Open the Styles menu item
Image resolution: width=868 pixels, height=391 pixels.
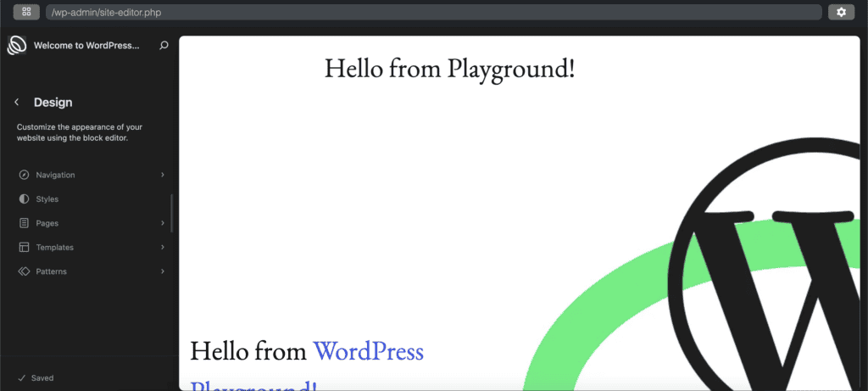click(92, 198)
